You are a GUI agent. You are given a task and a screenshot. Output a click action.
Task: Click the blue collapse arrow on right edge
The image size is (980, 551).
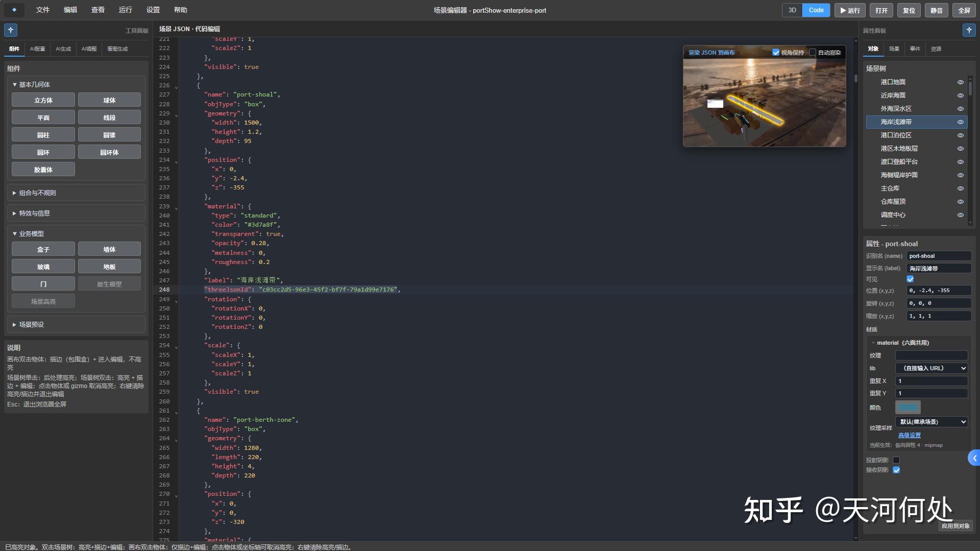pos(974,458)
